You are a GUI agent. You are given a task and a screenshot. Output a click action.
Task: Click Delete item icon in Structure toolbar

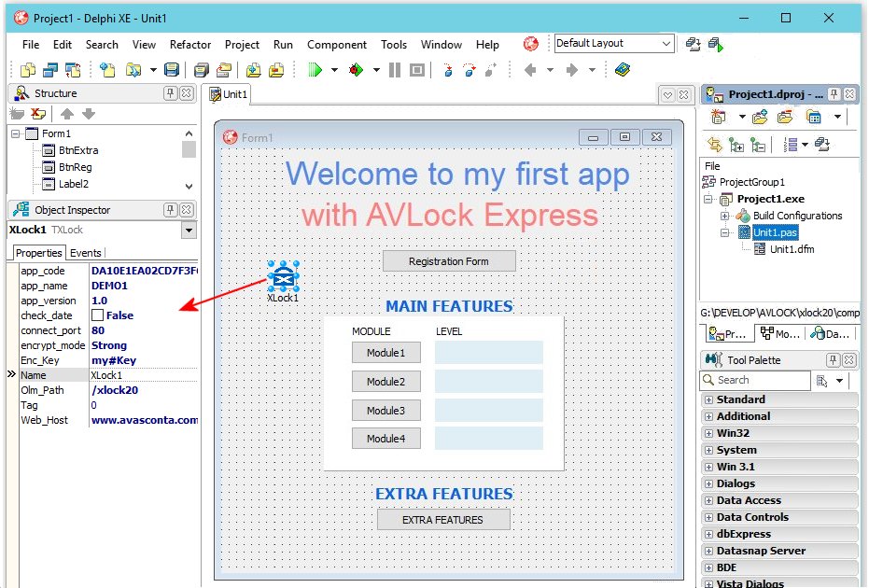[x=38, y=114]
